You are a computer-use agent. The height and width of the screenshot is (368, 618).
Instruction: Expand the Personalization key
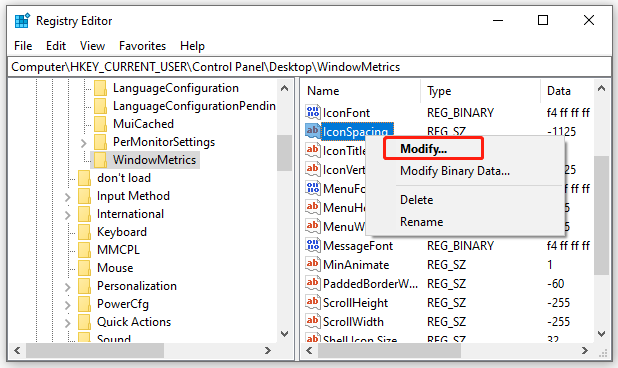(67, 287)
